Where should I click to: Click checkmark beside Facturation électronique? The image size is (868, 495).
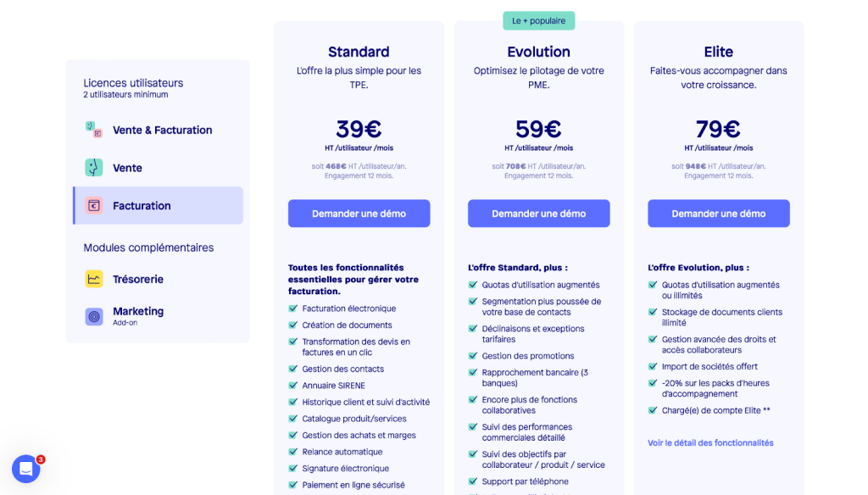[292, 309]
